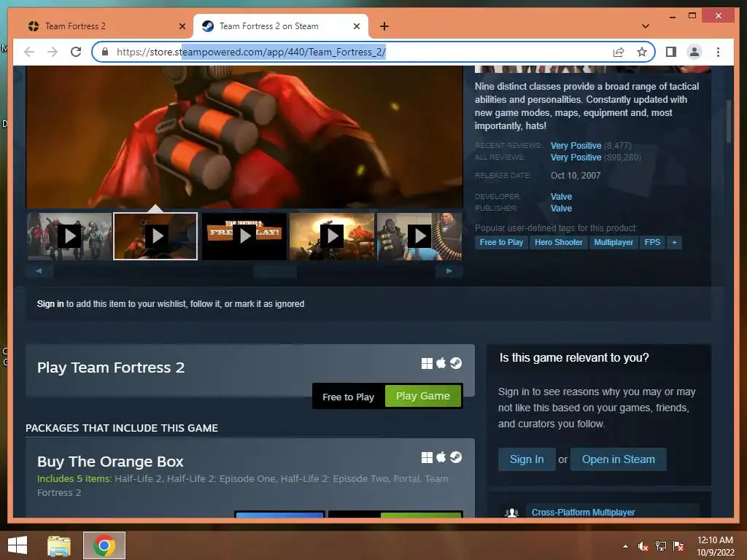Select the Hero Shooter tag

click(558, 242)
